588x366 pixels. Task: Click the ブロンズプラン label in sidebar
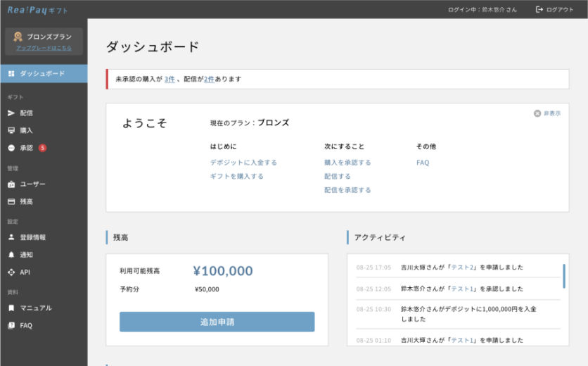click(49, 37)
